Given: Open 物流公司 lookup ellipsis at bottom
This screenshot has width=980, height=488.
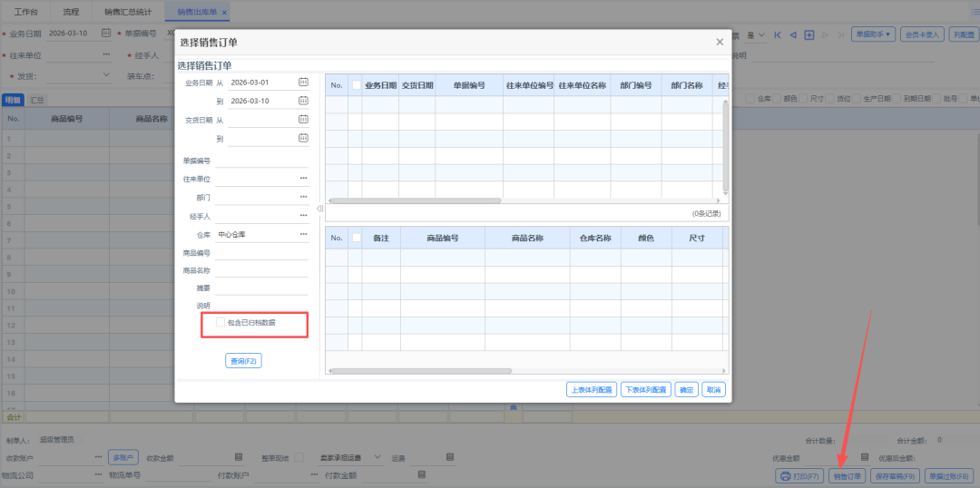Looking at the screenshot, I should tap(98, 475).
